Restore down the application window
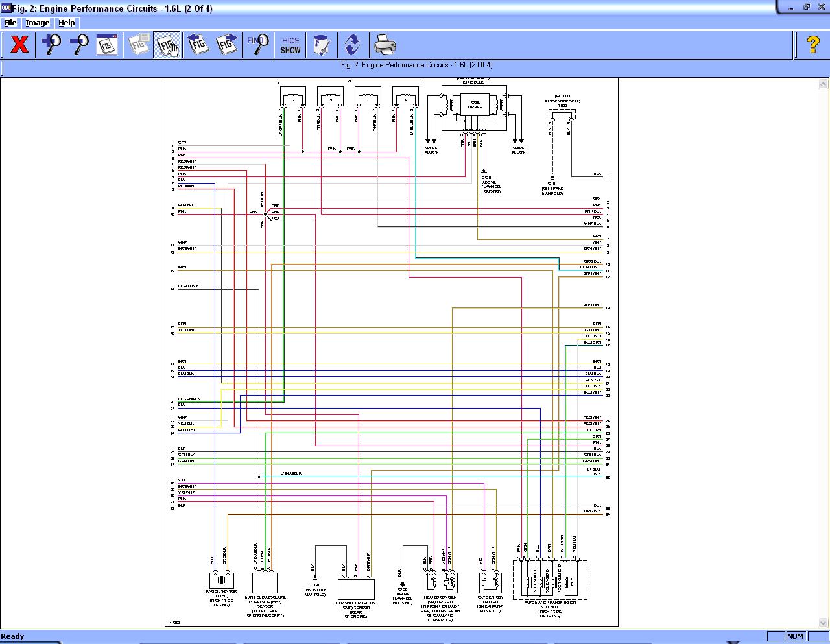 point(807,7)
